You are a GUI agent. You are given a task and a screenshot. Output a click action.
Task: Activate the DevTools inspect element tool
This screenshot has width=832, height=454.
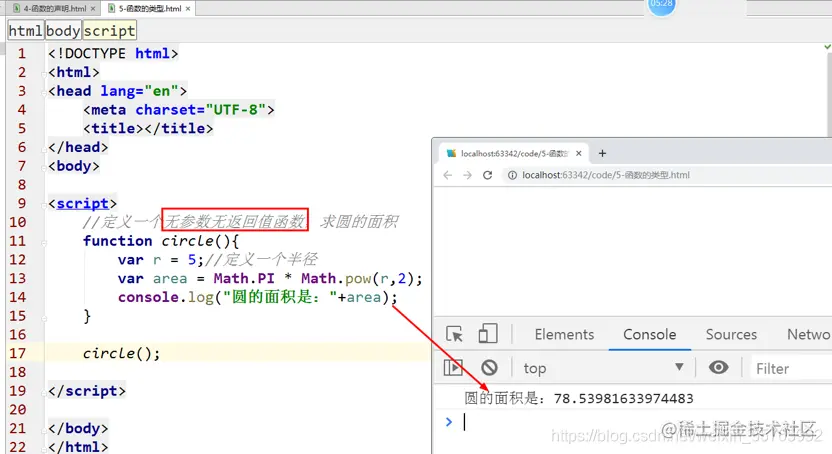coord(455,334)
